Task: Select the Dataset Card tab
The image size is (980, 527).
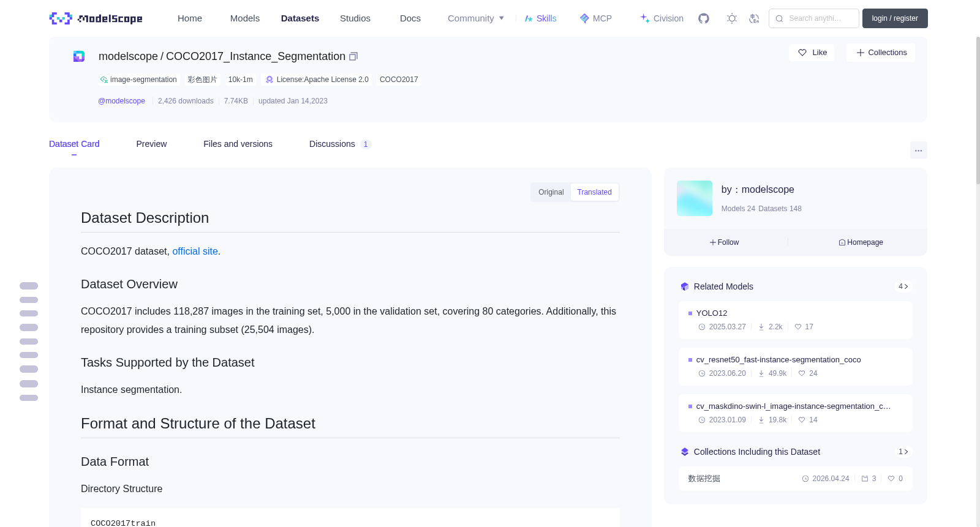Action: point(74,144)
